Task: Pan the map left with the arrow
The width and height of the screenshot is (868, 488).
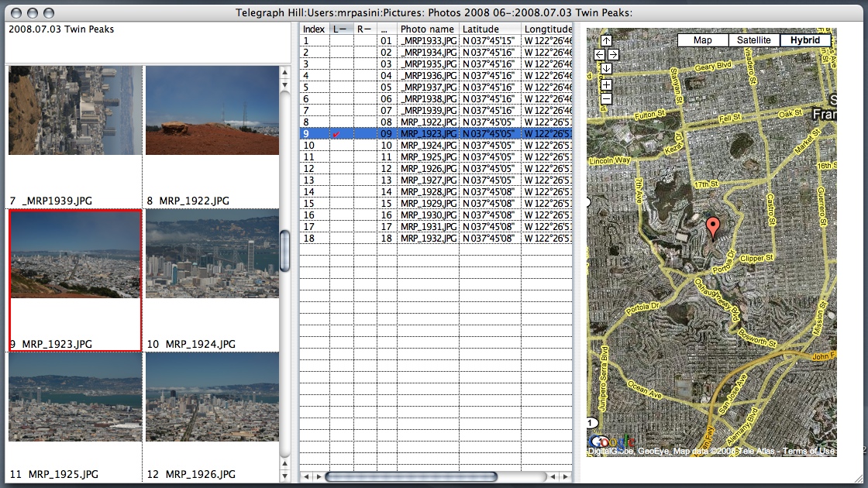Action: tap(599, 55)
